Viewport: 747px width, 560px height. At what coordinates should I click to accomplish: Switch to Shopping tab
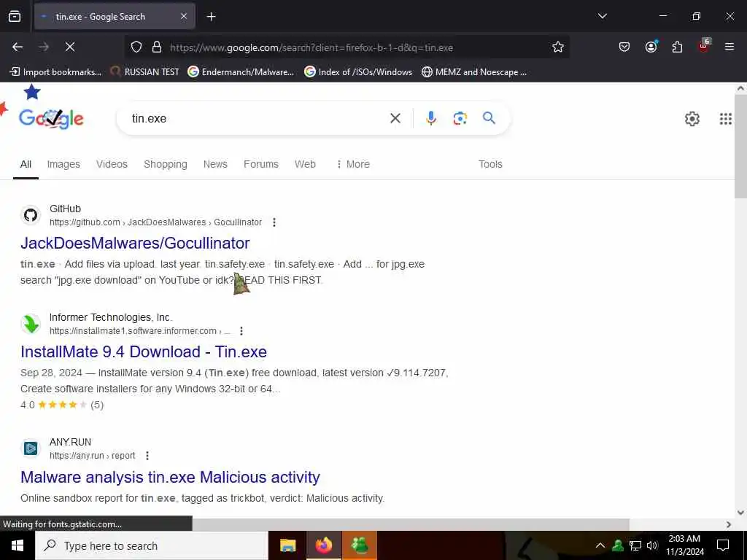[x=166, y=164]
